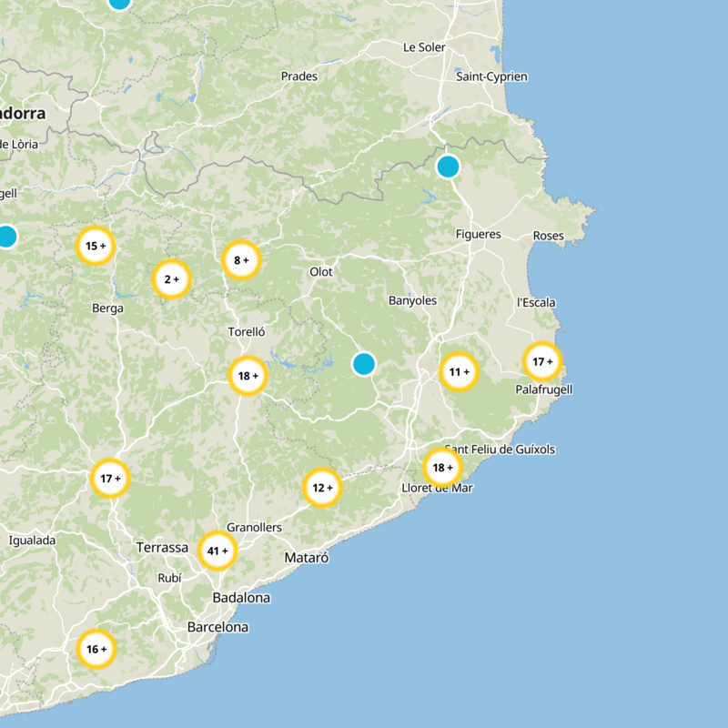Click the Lloret de Mar label

[438, 488]
